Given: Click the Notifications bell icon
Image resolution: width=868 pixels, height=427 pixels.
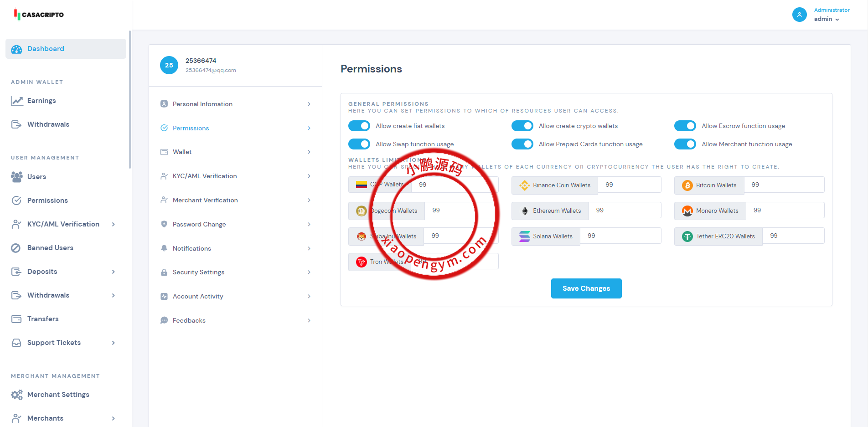Looking at the screenshot, I should tap(164, 248).
